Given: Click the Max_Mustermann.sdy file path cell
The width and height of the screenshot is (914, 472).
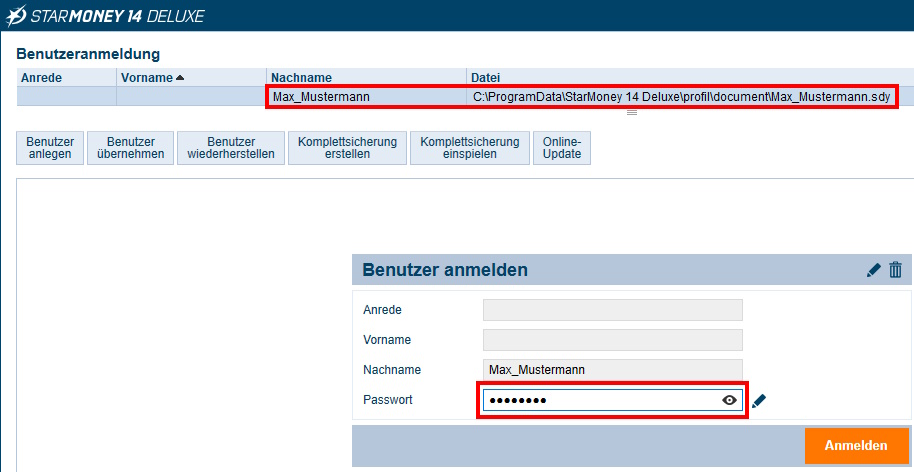Looking at the screenshot, I should pyautogui.click(x=680, y=96).
